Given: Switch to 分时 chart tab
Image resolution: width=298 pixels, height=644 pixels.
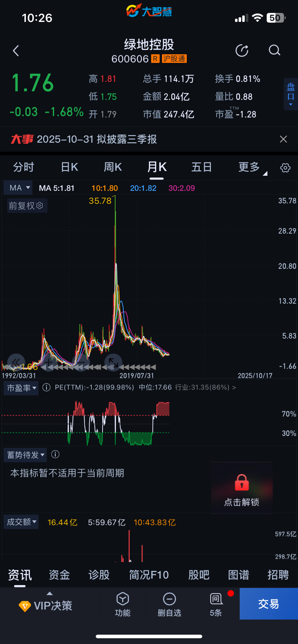Looking at the screenshot, I should pyautogui.click(x=24, y=167).
